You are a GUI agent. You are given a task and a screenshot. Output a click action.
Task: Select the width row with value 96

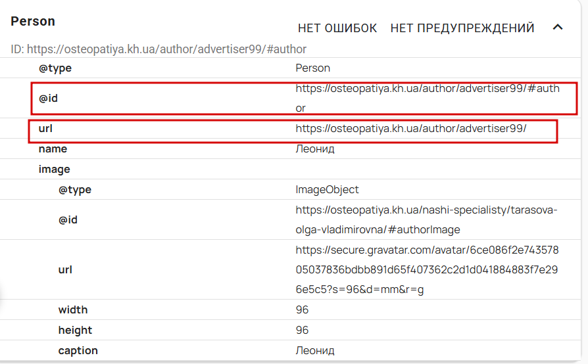pos(290,309)
